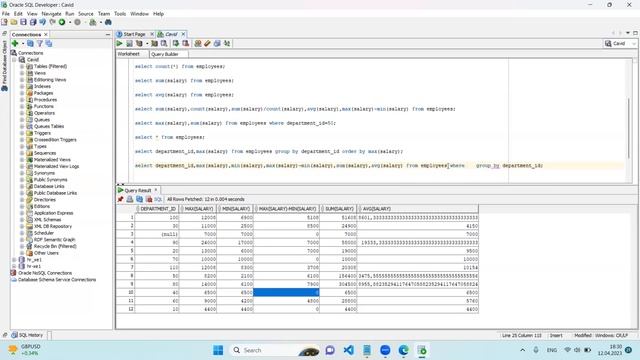Click the SQL History icon in worksheet toolbar
640x360 pixels.
[x=217, y=43]
